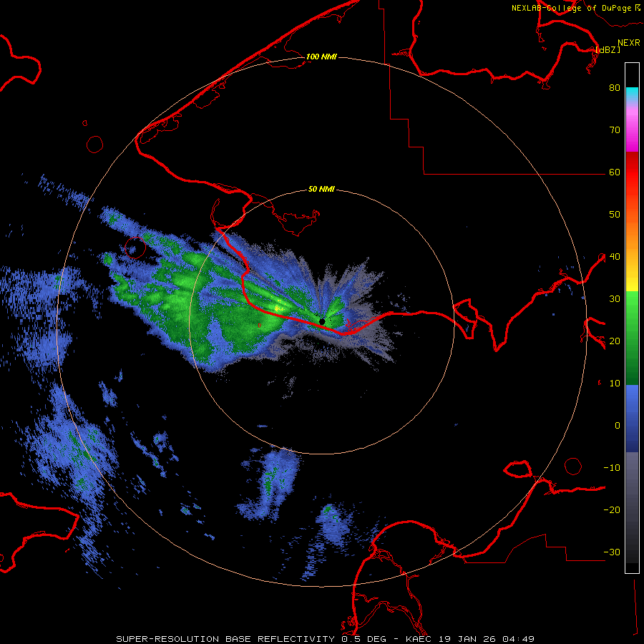Click the 50 NMI range ring label
644x644 pixels.
[321, 190]
